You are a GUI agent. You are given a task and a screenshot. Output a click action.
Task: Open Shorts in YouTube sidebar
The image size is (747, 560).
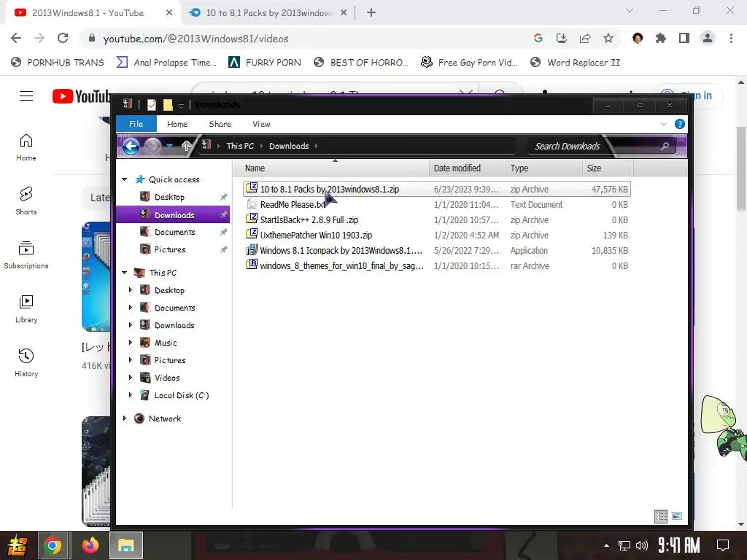point(26,201)
